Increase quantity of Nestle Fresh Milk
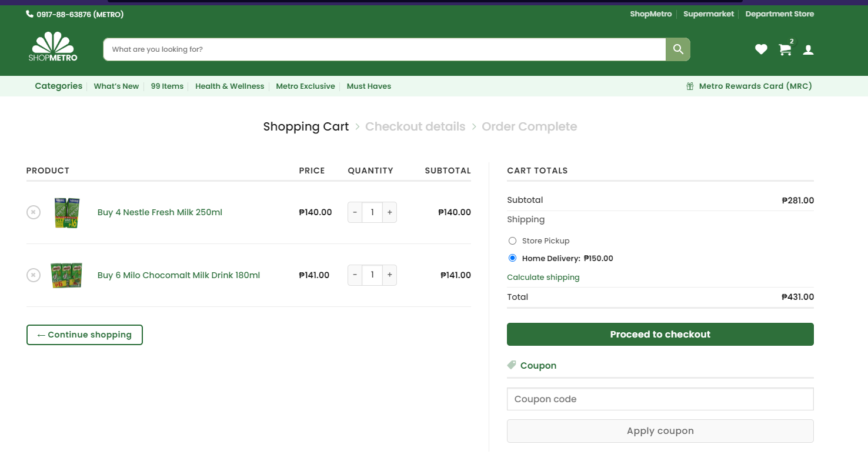868x461 pixels. (x=389, y=212)
